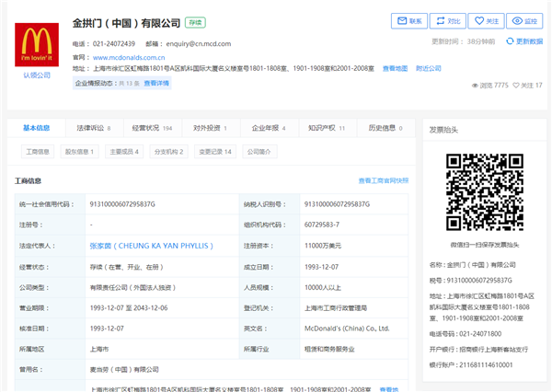This screenshot has height=392, width=552.
Task: Click the 更新数据 refresh icon
Action: click(x=510, y=41)
